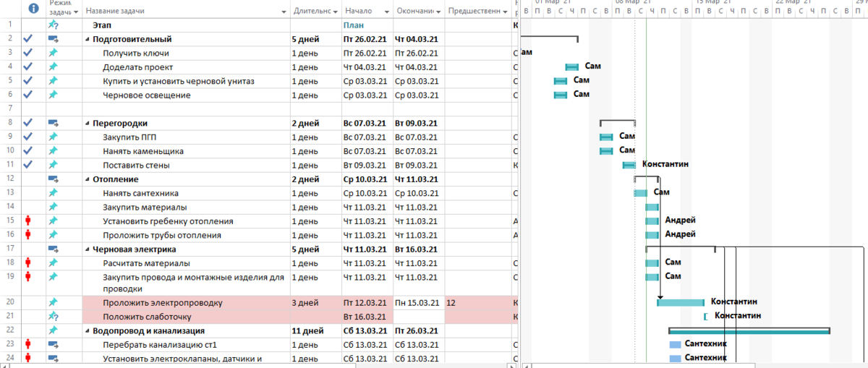
Task: Click the red overallocation icon for Расчитать материалы
Action: (x=29, y=262)
